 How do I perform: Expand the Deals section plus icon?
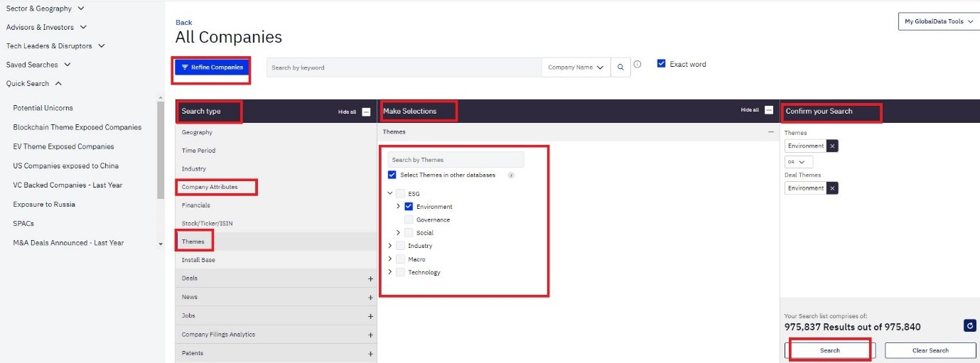click(x=370, y=278)
